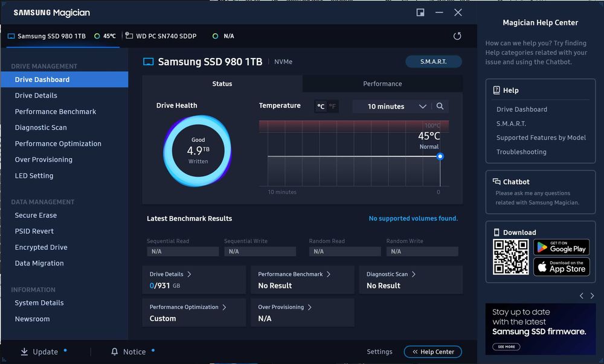
Task: Switch temperature unit to Fahrenheit
Action: (x=332, y=107)
